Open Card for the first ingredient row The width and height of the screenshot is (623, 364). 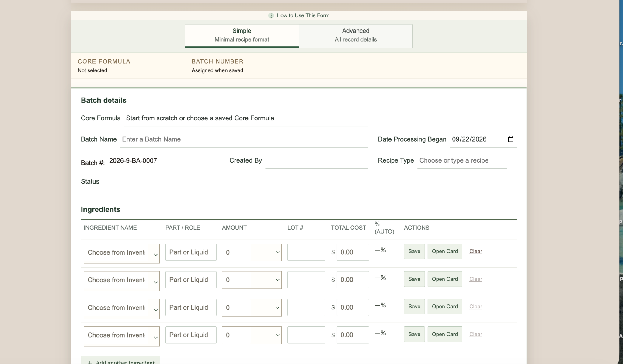point(445,251)
